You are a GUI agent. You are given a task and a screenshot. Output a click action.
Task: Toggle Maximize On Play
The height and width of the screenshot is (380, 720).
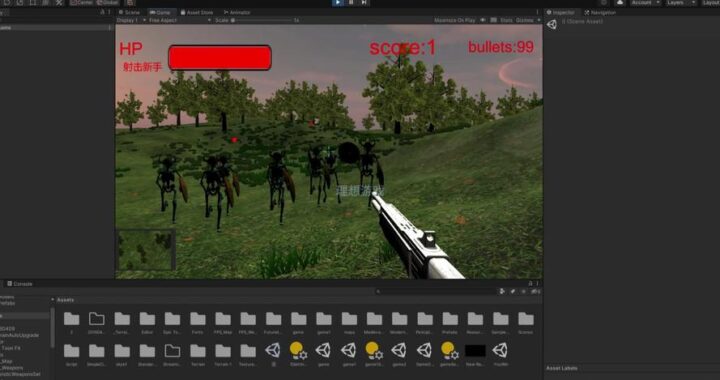click(455, 20)
